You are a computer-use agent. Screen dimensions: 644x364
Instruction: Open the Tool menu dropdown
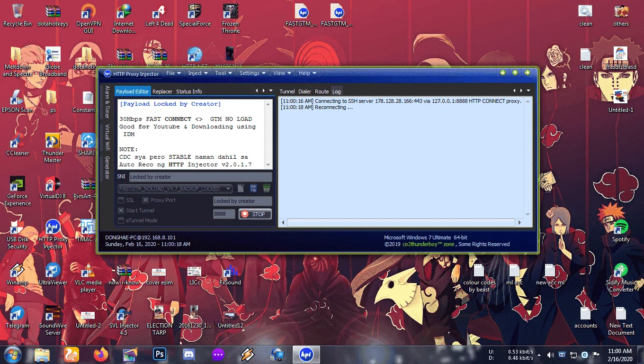click(224, 73)
